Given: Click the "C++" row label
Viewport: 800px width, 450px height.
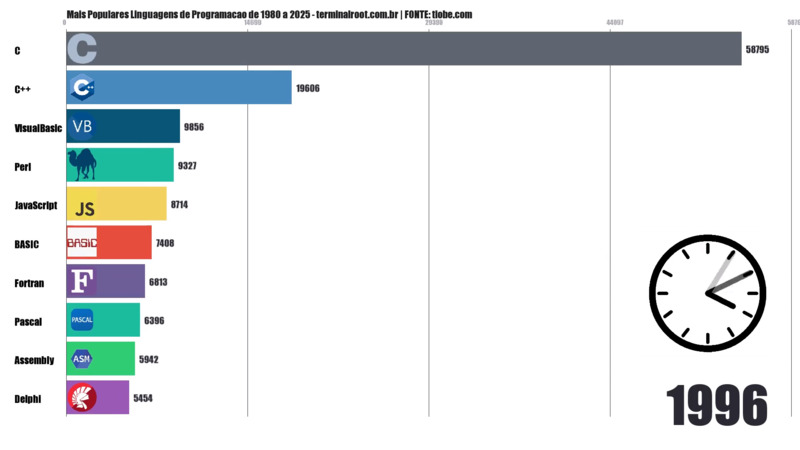Looking at the screenshot, I should click(22, 89).
